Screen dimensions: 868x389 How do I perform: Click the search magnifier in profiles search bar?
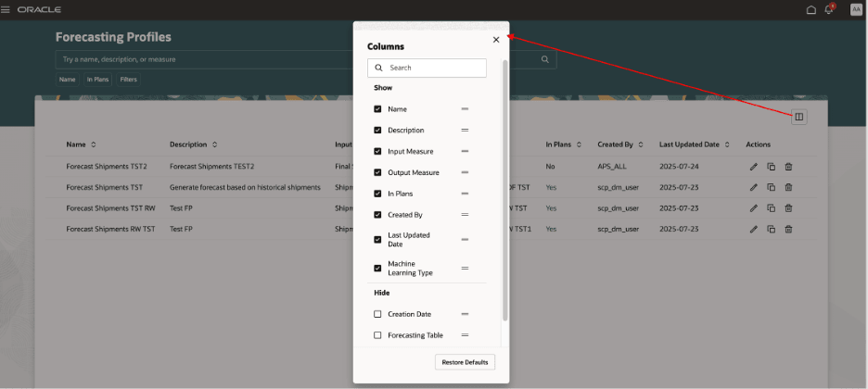coord(544,59)
